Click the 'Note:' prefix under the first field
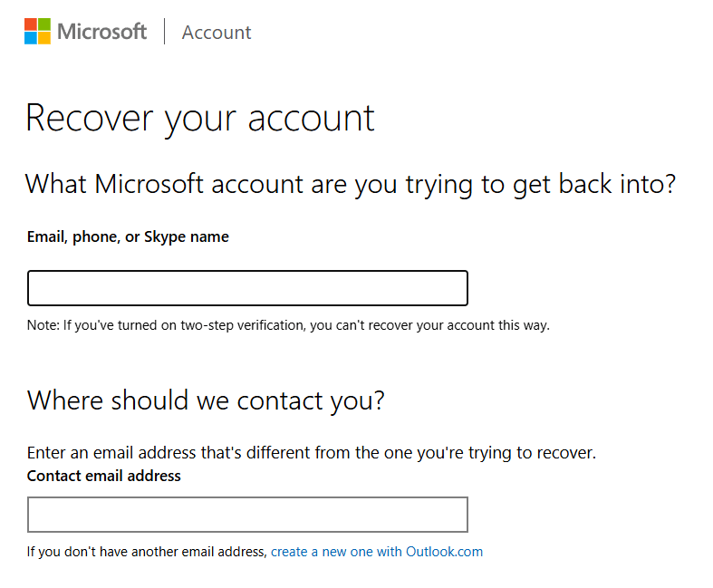Viewport: 713px width, 588px height. (x=43, y=325)
